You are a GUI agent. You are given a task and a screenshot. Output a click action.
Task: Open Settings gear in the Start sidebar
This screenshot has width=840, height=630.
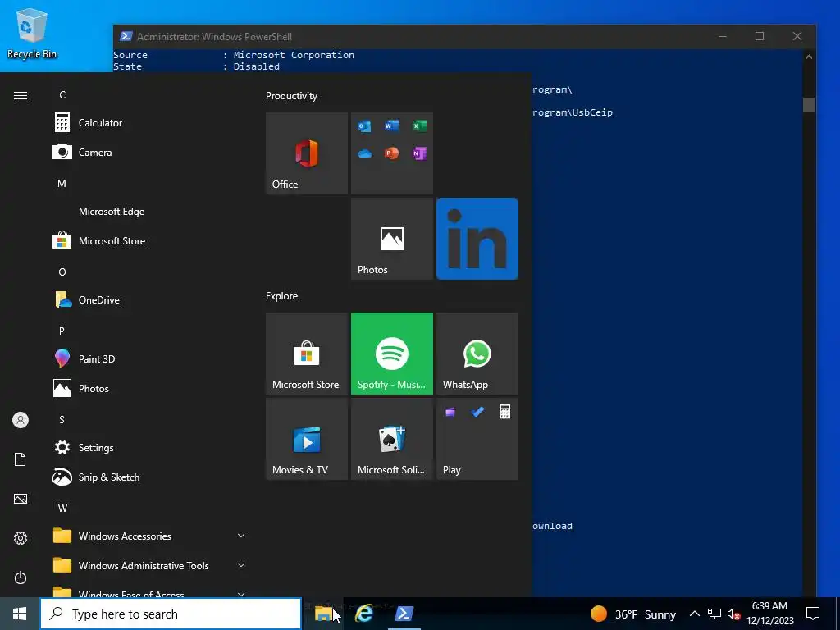click(x=21, y=538)
